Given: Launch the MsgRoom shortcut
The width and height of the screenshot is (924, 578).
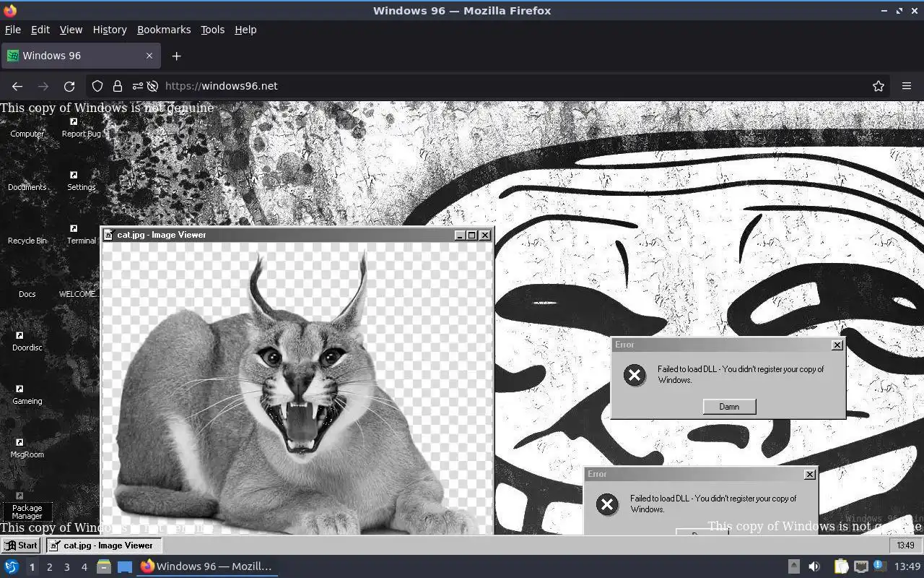Looking at the screenshot, I should 27,448.
